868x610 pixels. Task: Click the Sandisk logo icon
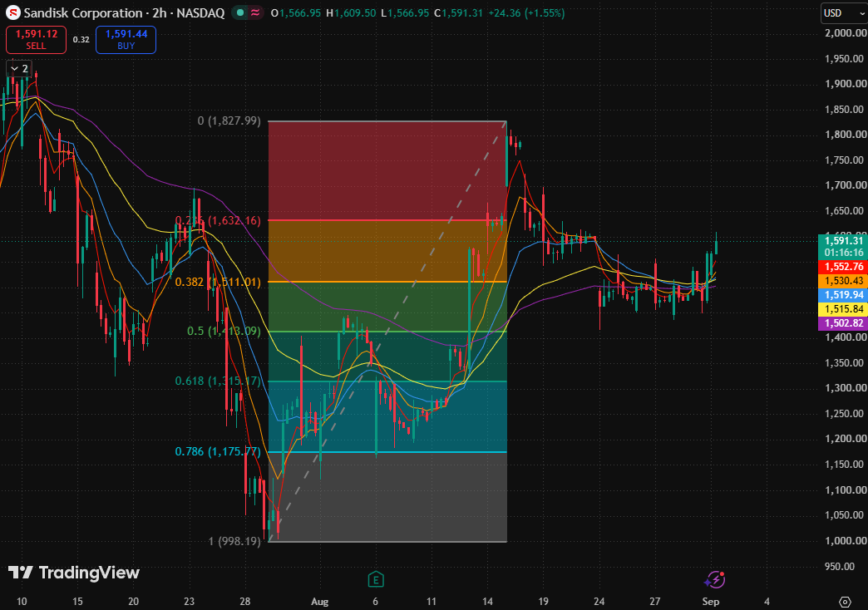pyautogui.click(x=12, y=12)
